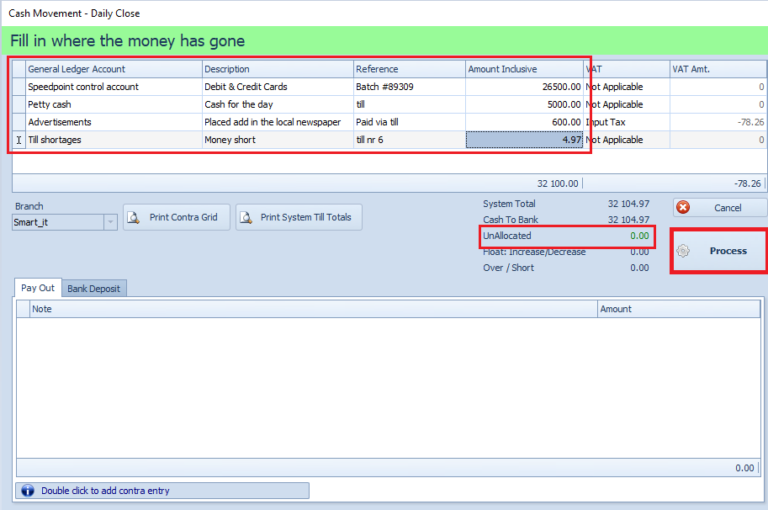This screenshot has height=510, width=768.
Task: Select the 4.97 amount cell
Action: click(524, 140)
